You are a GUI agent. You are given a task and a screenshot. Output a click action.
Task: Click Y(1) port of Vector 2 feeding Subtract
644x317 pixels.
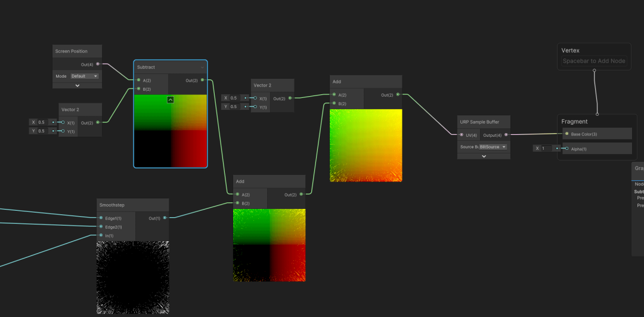coord(63,131)
